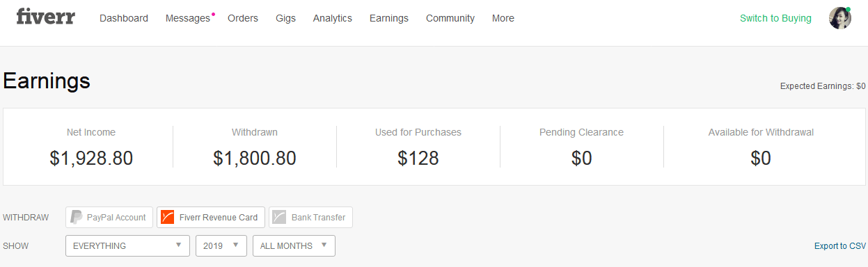Open the 2019 year dropdown
This screenshot has height=267, width=868.
(x=221, y=245)
